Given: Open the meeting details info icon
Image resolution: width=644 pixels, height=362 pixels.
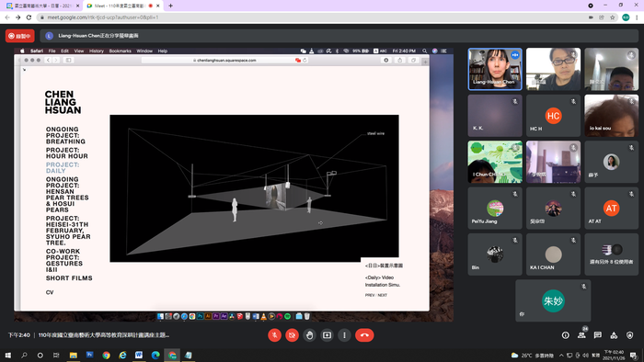Looking at the screenshot, I should (566, 335).
